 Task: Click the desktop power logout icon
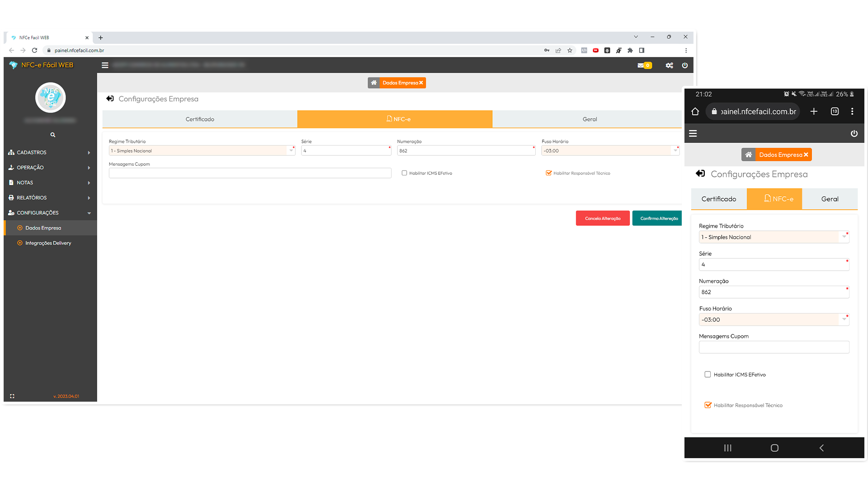685,66
